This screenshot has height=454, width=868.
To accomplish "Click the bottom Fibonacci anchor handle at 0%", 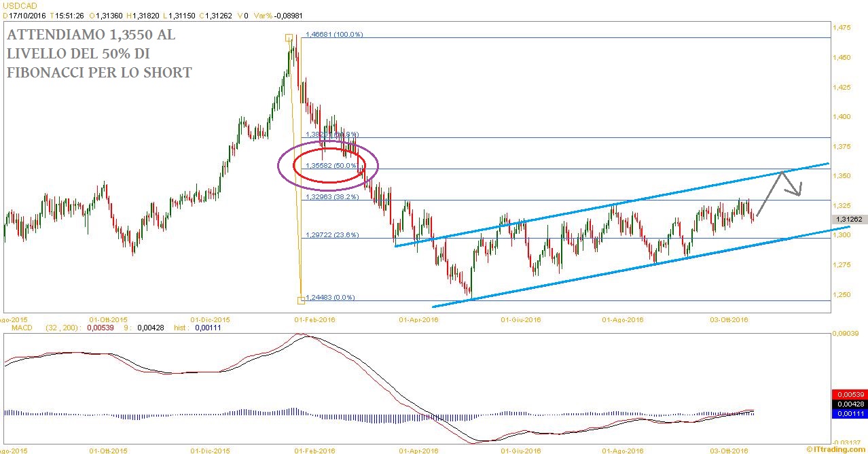I will click(x=301, y=300).
